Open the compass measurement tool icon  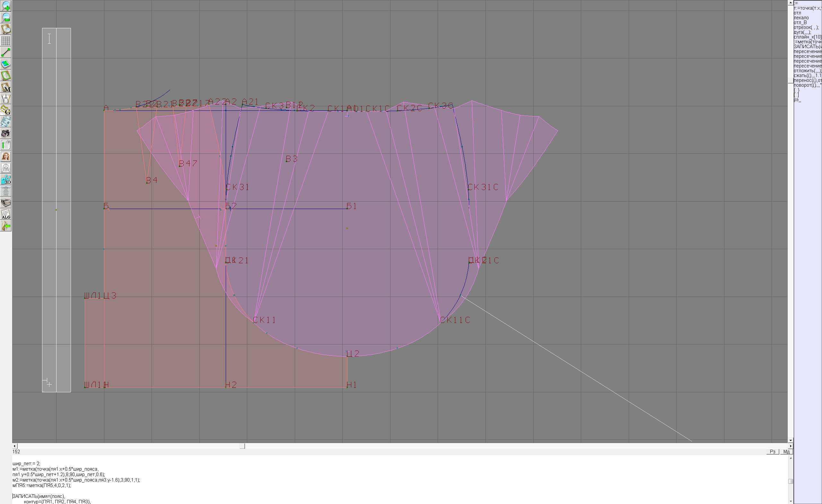(x=6, y=99)
